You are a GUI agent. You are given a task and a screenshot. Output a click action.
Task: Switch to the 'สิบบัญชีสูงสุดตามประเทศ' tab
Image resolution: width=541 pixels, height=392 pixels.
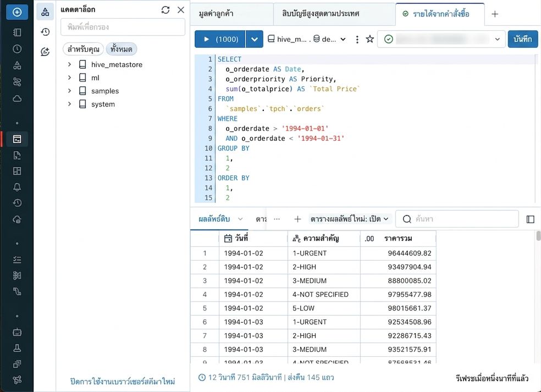(334, 14)
